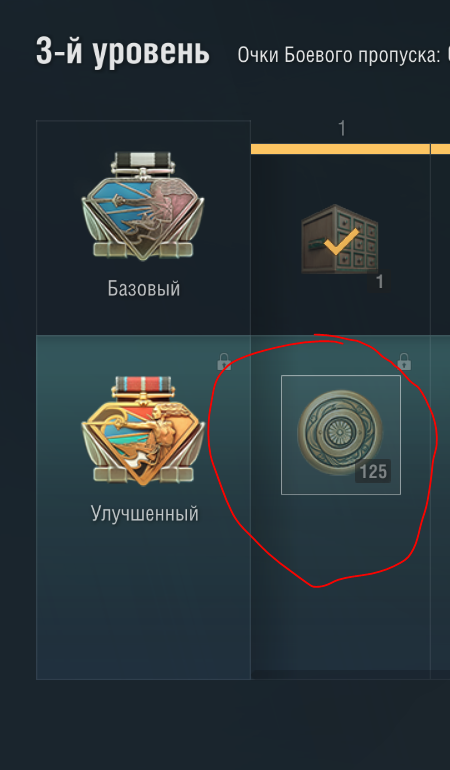This screenshot has width=450, height=770.
Task: Click the Базовый label
Action: click(144, 289)
